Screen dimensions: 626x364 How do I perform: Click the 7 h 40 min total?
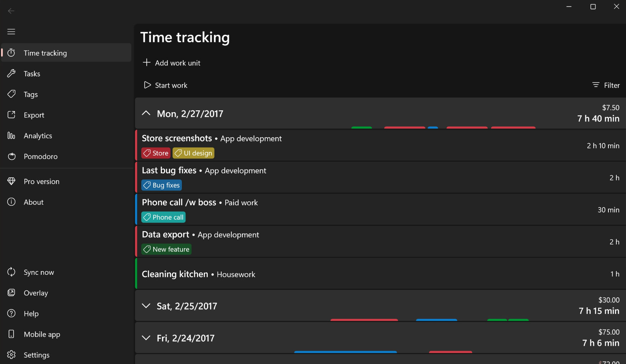pyautogui.click(x=598, y=119)
